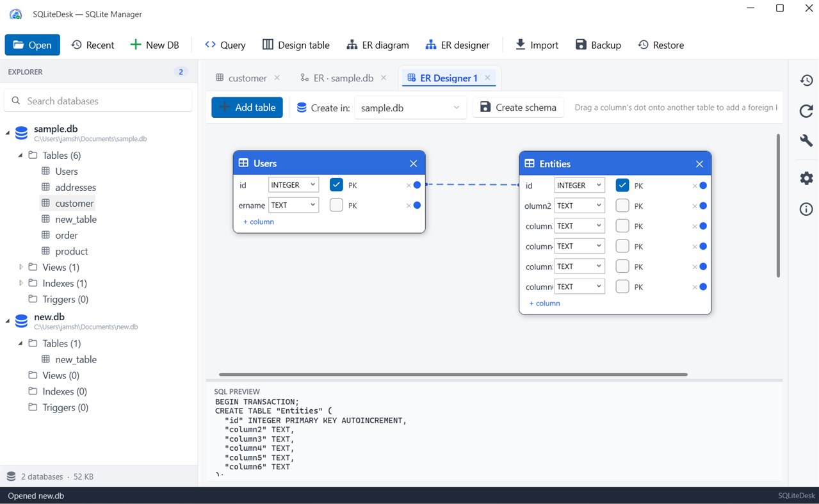This screenshot has height=504, width=819.
Task: Click the search magnifier icon in explorer
Action: [x=15, y=101]
